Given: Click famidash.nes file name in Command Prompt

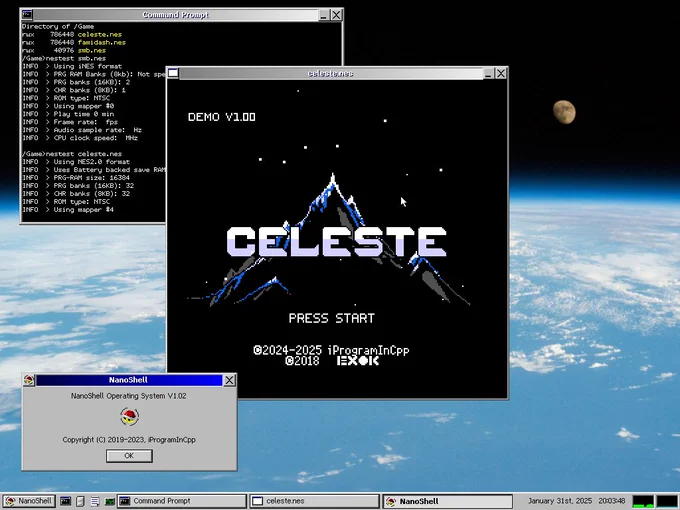Looking at the screenshot, I should 102,42.
